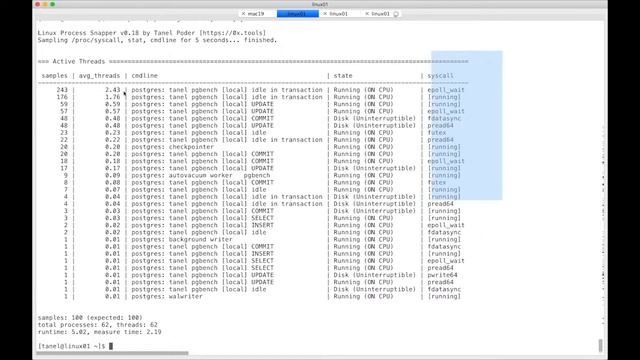Image resolution: width=640 pixels, height=360 pixels.
Task: Click the 'pwrite64' syscall value
Action: coord(442,275)
